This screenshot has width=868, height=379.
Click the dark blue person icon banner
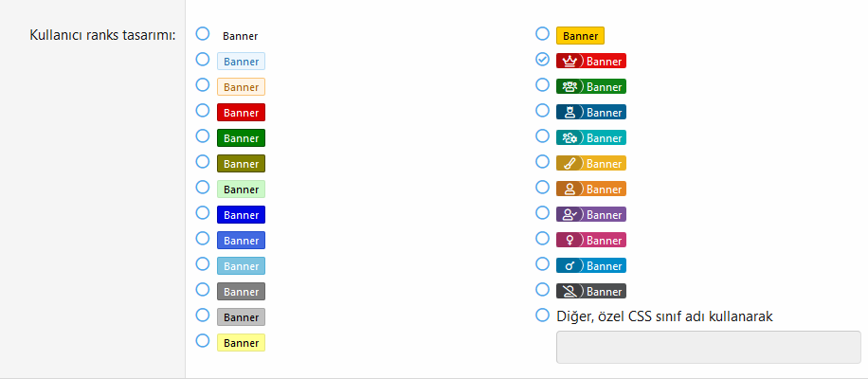590,113
